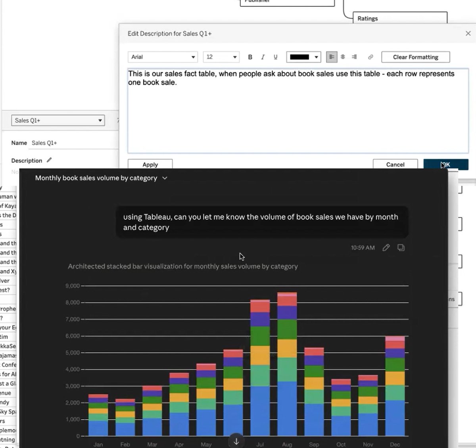The width and height of the screenshot is (476, 448).
Task: Click the July stacked bar in chart
Action: (x=260, y=368)
